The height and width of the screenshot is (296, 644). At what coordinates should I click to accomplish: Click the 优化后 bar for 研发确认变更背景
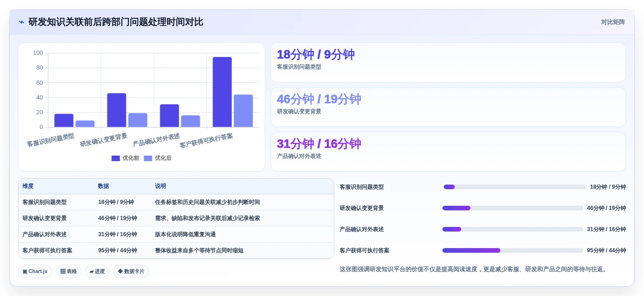coord(138,120)
